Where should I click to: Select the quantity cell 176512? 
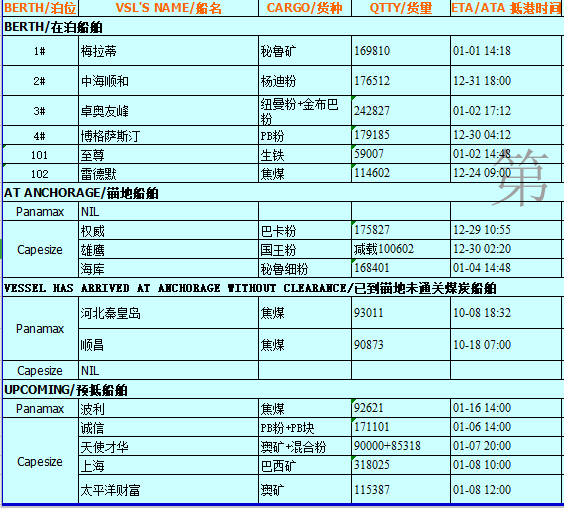[x=401, y=81]
